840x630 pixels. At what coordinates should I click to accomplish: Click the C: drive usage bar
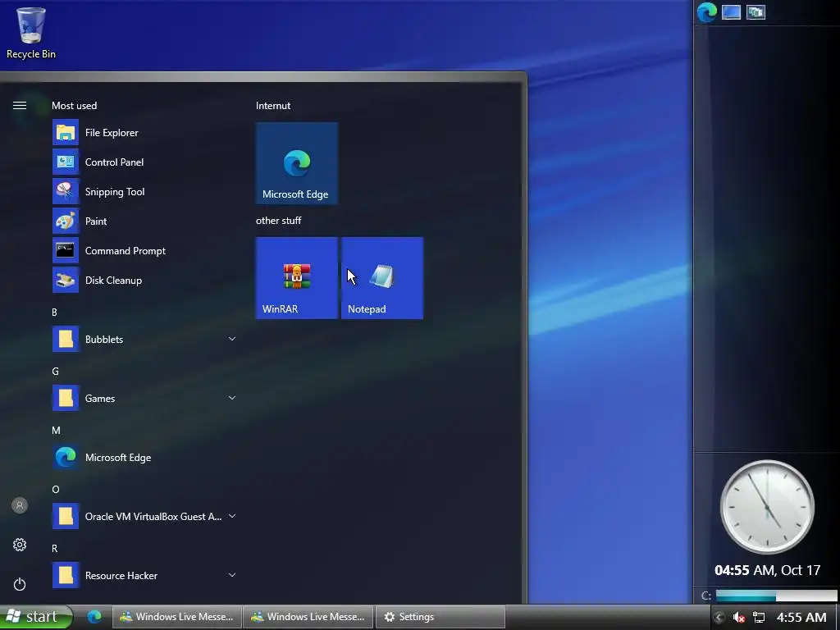(x=776, y=596)
